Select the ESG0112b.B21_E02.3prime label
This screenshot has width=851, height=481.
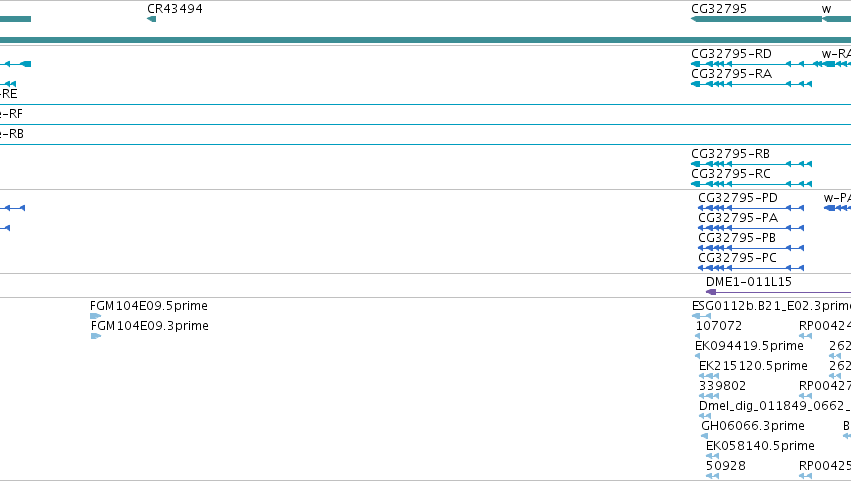point(771,306)
